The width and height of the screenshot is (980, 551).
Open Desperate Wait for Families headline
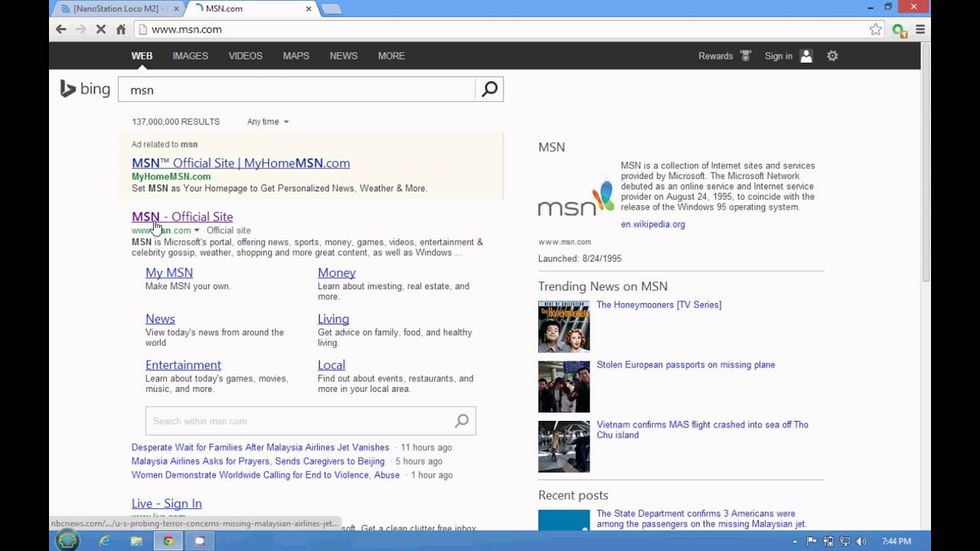(260, 448)
